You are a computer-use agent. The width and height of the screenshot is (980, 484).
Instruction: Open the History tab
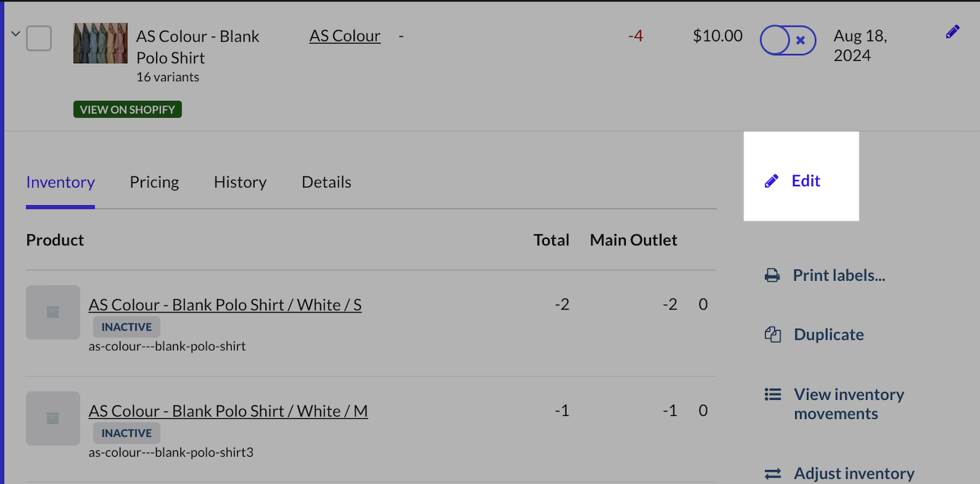click(240, 182)
